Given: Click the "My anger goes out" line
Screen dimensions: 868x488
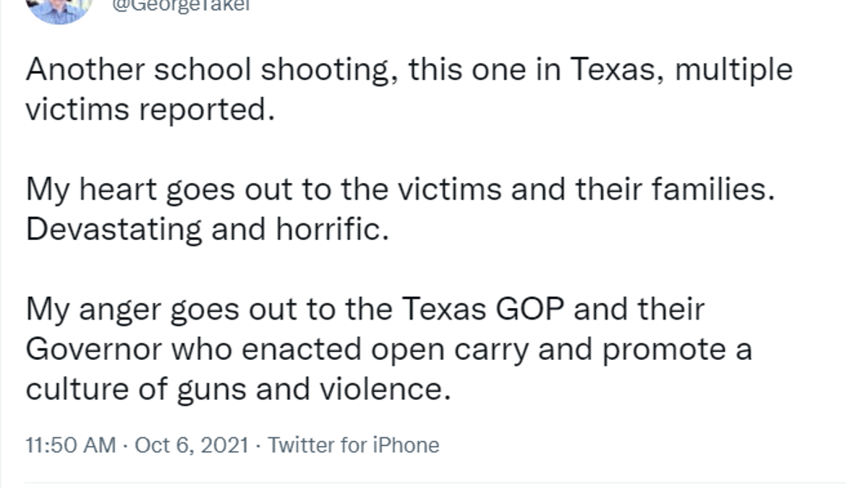Looking at the screenshot, I should [365, 309].
